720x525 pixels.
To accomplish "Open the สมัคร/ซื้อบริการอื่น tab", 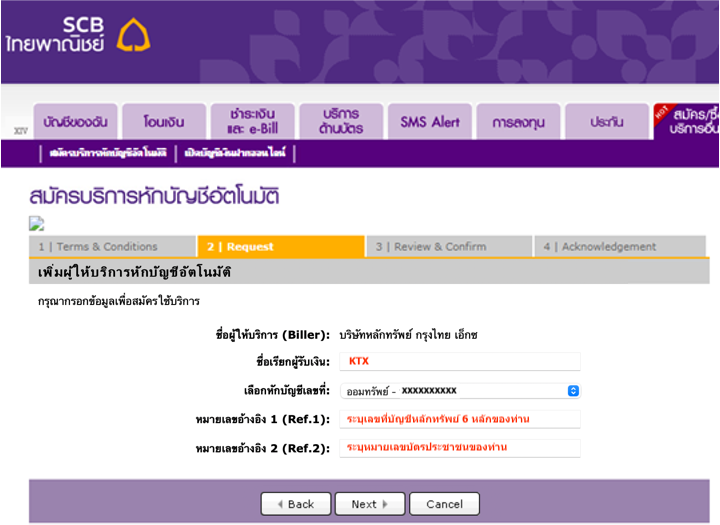I will click(688, 122).
